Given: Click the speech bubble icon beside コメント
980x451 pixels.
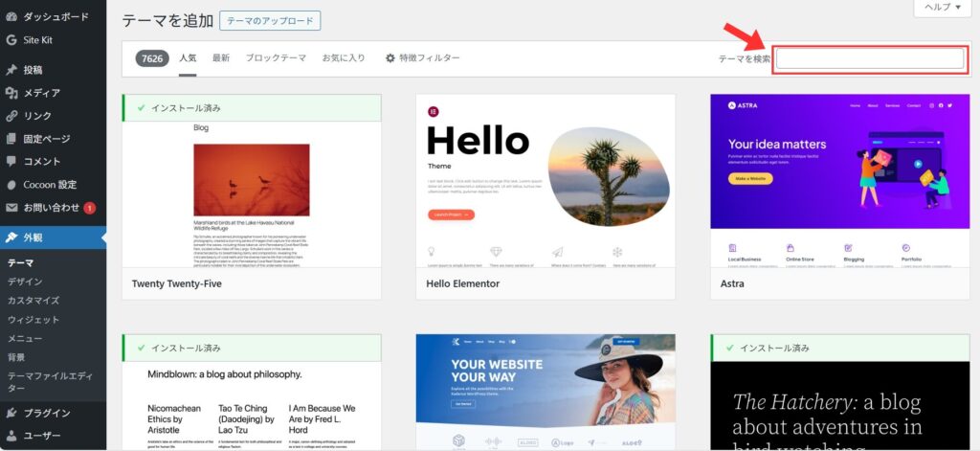Looking at the screenshot, I should (x=11, y=162).
